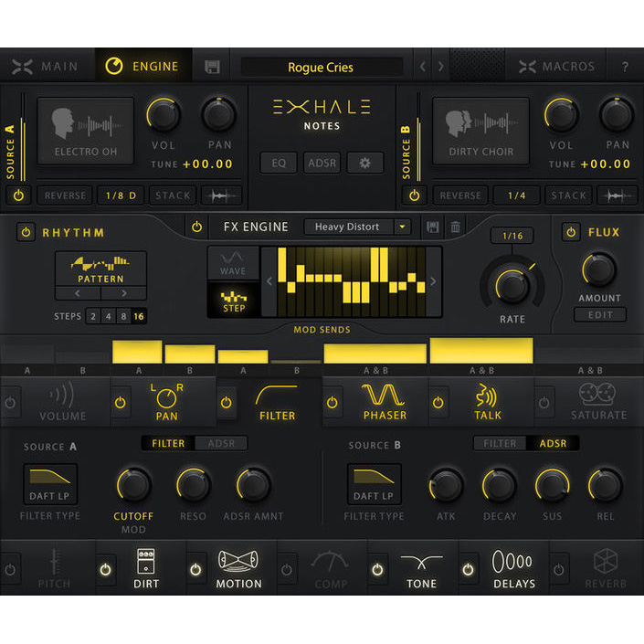This screenshot has height=644, width=644.
Task: Open the Reverb effect module
Action: pos(606,569)
